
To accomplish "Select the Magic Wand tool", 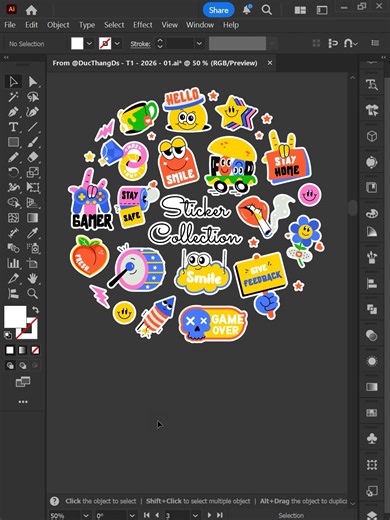I will click(x=13, y=97).
